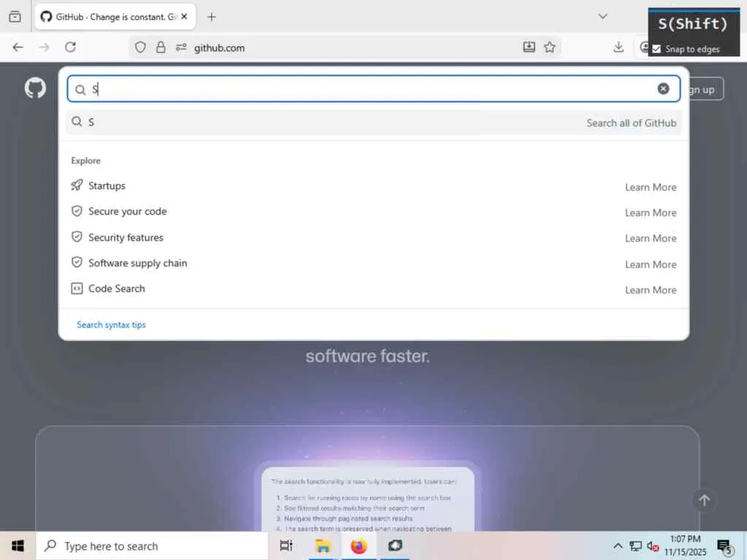Click the padlock site security icon

click(x=161, y=47)
